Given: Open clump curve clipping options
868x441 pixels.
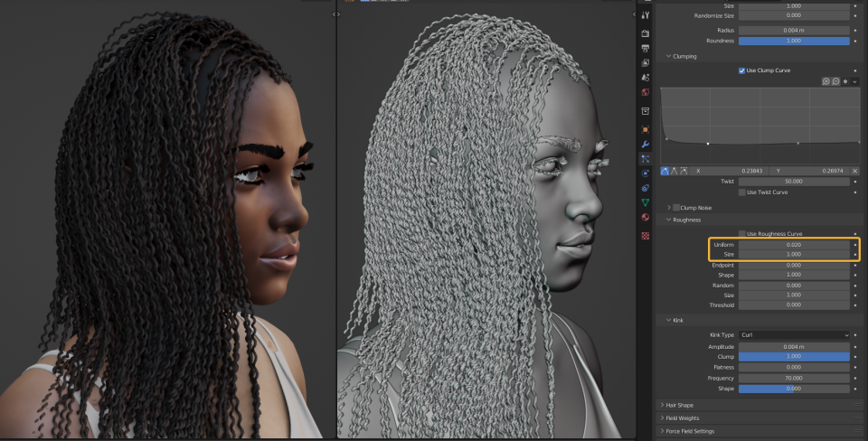Looking at the screenshot, I should [845, 81].
